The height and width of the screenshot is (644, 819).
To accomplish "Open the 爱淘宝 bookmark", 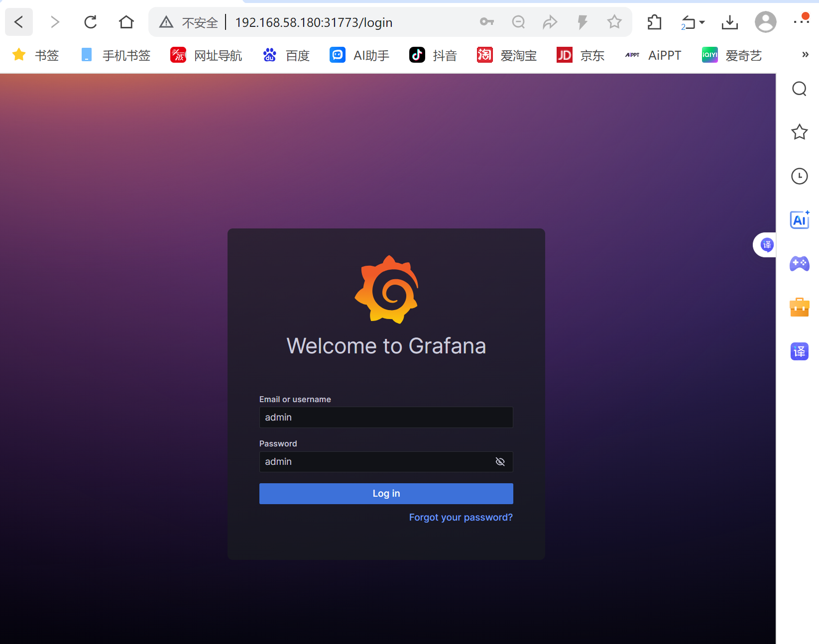I will [507, 55].
